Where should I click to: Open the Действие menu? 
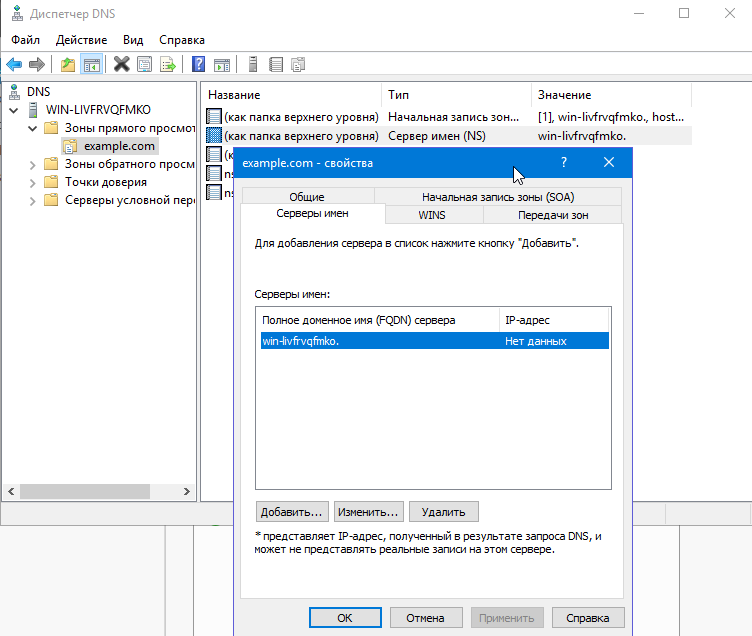[82, 40]
